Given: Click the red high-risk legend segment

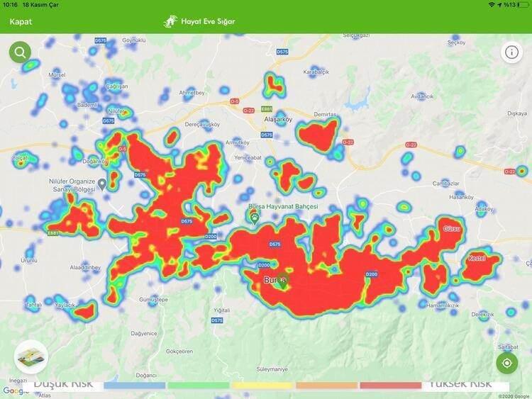Looking at the screenshot, I should coord(390,386).
